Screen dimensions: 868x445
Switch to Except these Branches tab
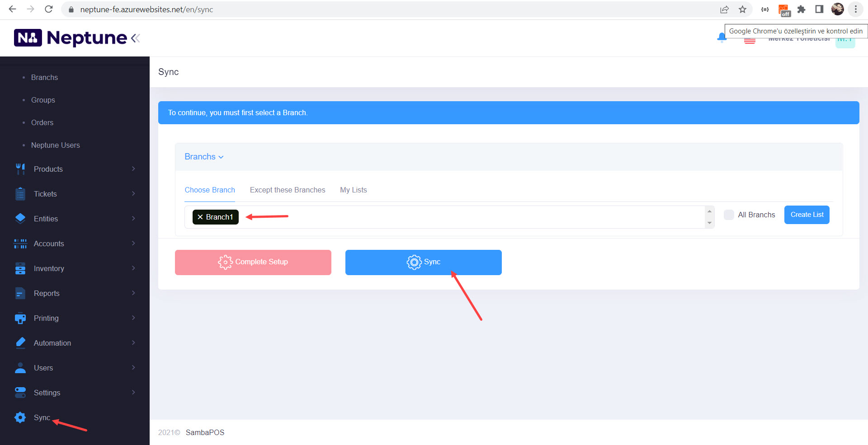pos(288,190)
